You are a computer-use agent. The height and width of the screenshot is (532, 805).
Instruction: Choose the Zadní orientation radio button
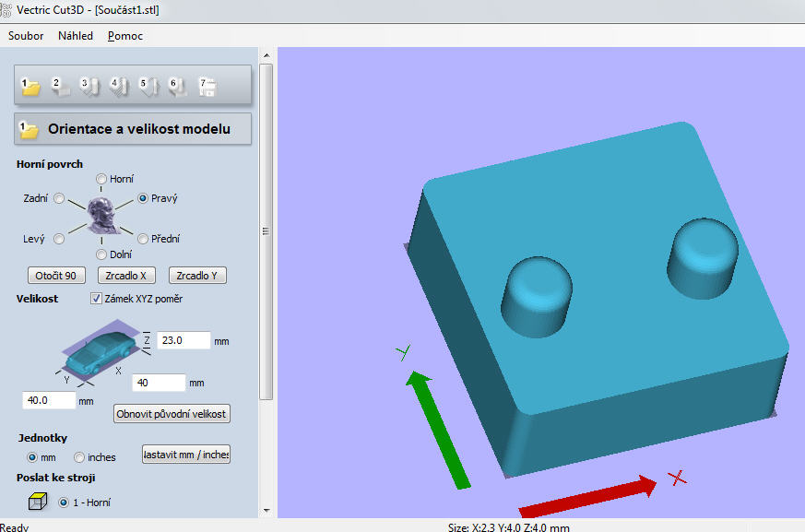(59, 198)
